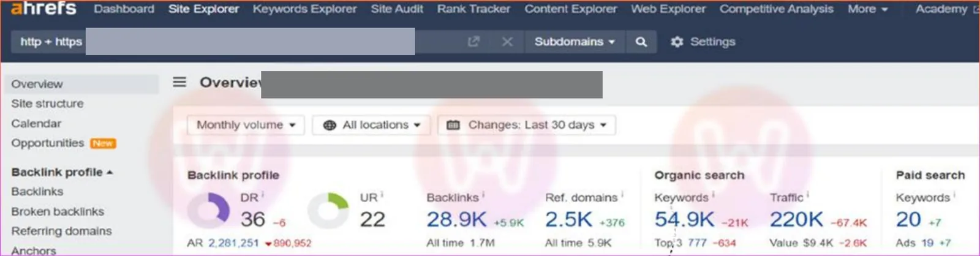
Task: Open the paid keywords count 20
Action: (x=908, y=219)
